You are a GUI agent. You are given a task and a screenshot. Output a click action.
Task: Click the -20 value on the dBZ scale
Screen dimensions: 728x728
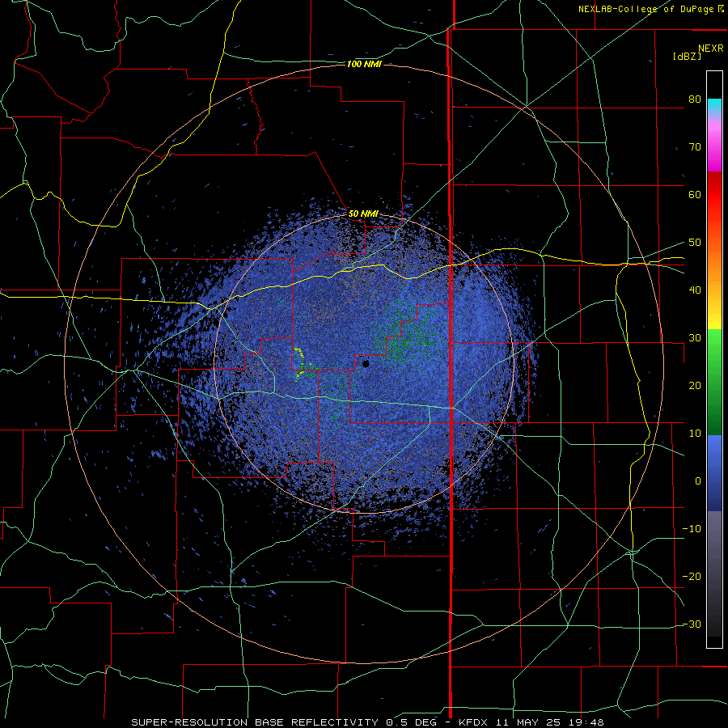tap(692, 577)
